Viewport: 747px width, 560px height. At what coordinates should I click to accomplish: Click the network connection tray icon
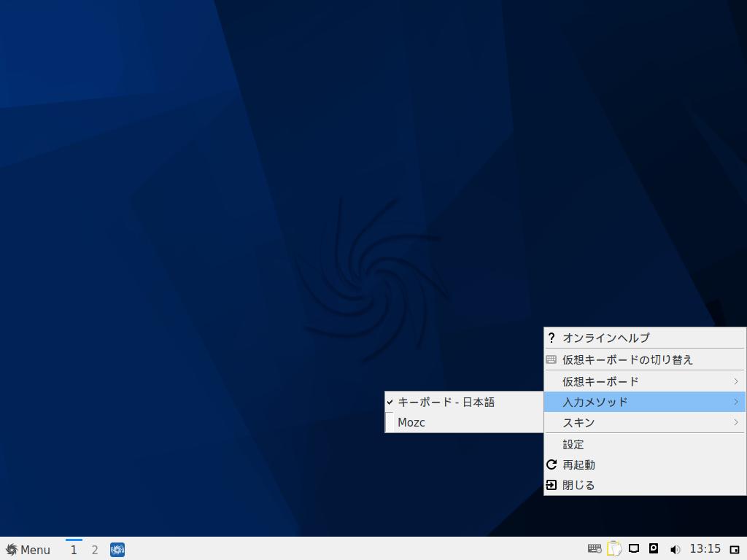635,549
